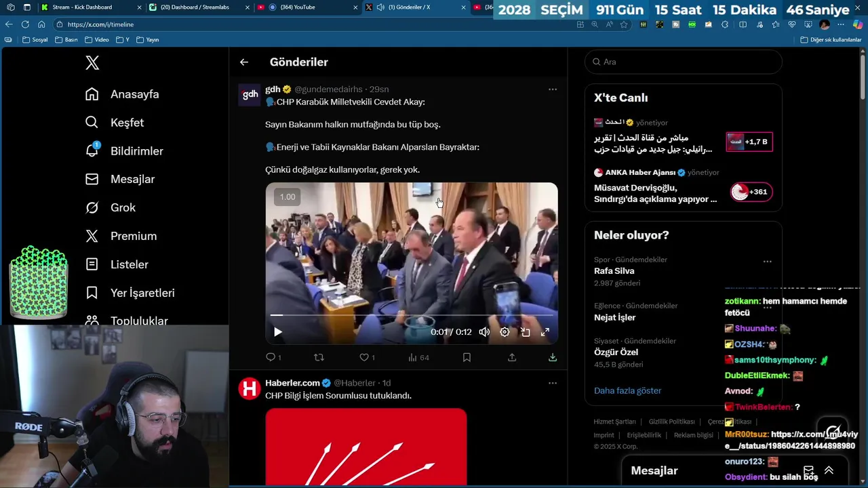Open the +1,7 B live listeners badge
Viewport: 868px width, 488px height.
tap(749, 142)
